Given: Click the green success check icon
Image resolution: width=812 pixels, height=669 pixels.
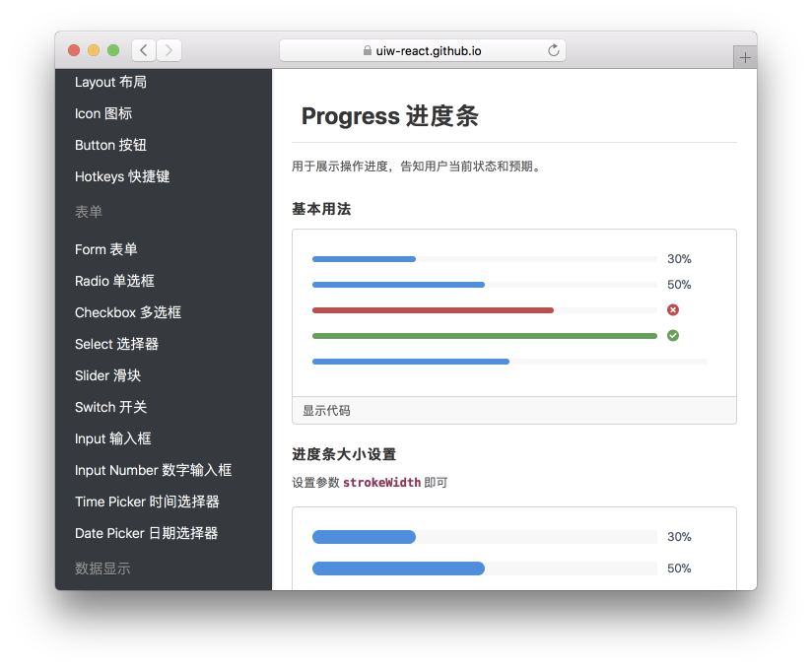Looking at the screenshot, I should tap(673, 336).
